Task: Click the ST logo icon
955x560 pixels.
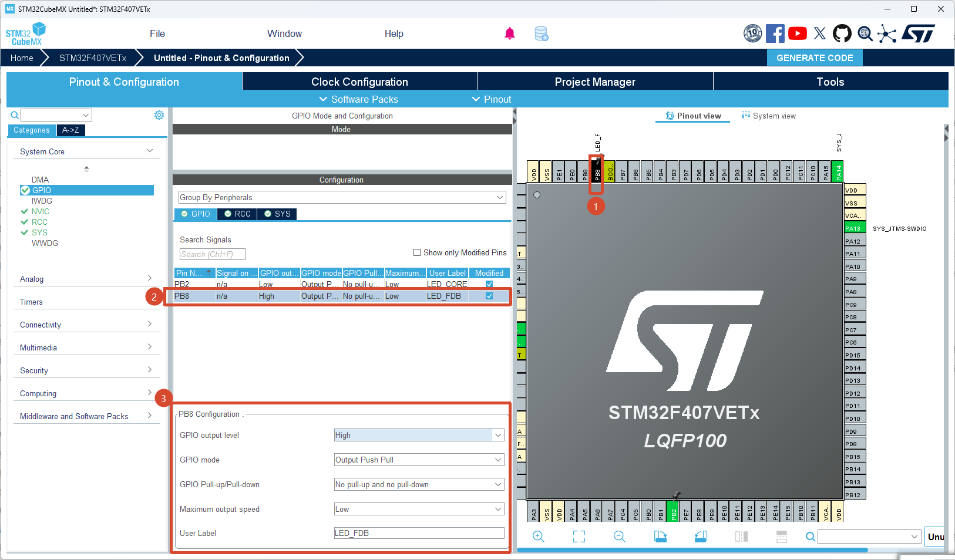Action: (x=919, y=33)
